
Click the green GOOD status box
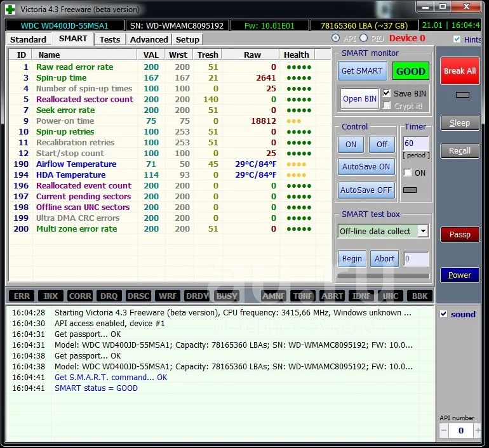(x=410, y=71)
